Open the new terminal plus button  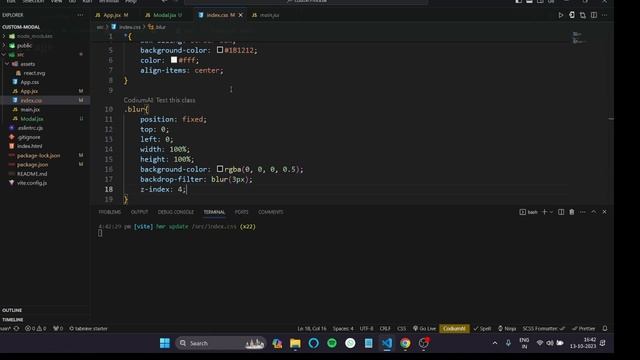pos(544,212)
